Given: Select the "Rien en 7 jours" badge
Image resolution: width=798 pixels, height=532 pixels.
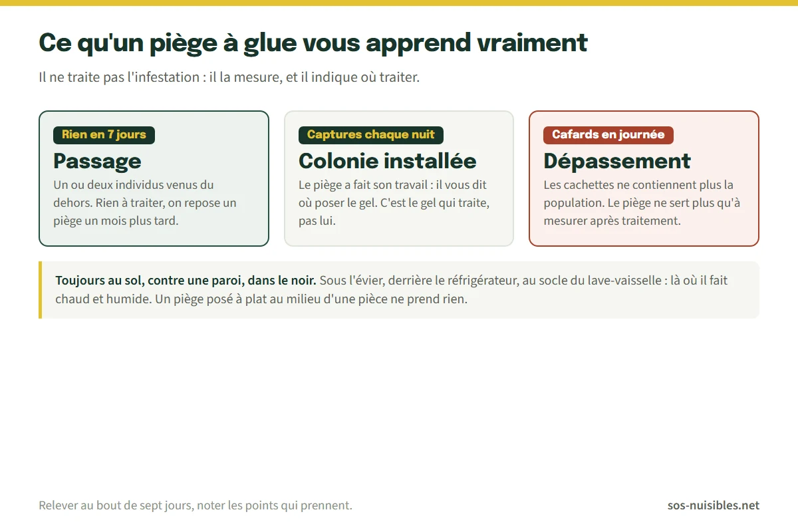Looking at the screenshot, I should coord(104,135).
